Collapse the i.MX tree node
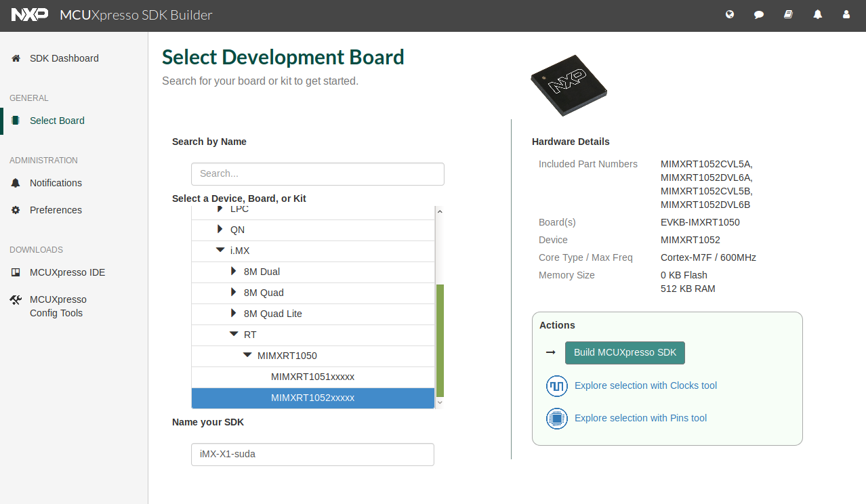The width and height of the screenshot is (866, 504). click(x=220, y=250)
